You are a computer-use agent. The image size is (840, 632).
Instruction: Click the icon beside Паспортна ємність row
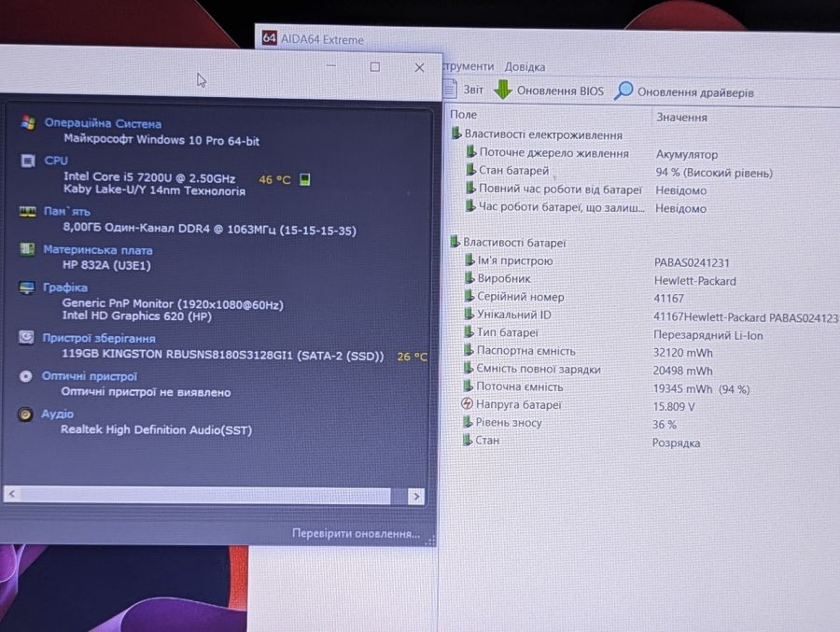tap(469, 350)
